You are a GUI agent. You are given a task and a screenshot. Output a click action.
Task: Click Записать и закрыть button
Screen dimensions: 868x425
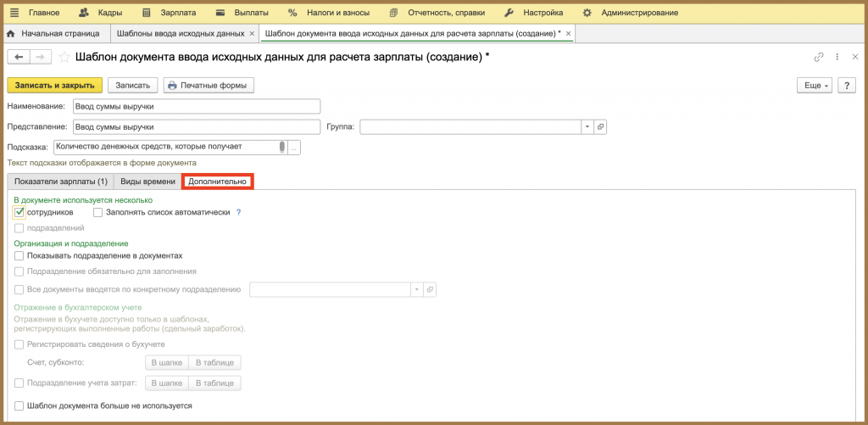pyautogui.click(x=55, y=86)
